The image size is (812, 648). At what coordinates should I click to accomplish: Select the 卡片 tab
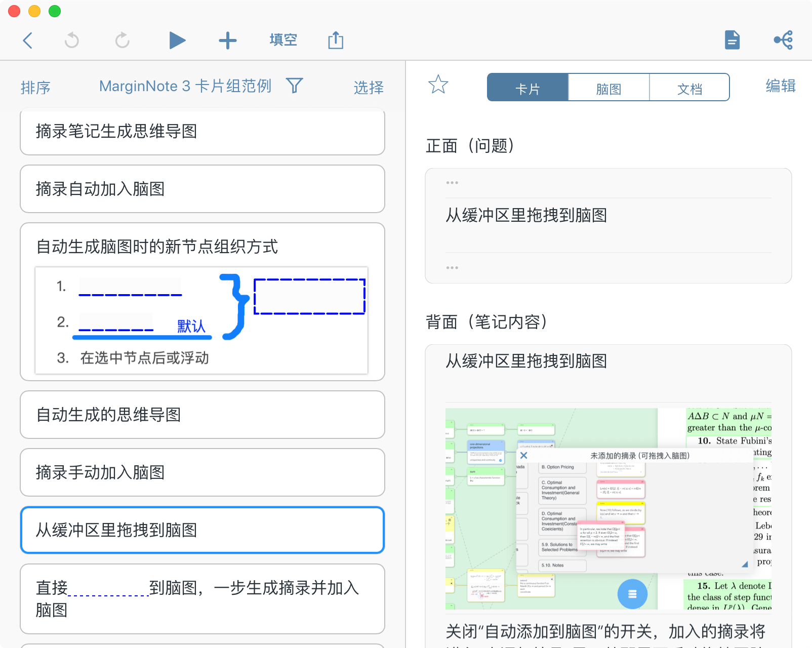tap(527, 88)
